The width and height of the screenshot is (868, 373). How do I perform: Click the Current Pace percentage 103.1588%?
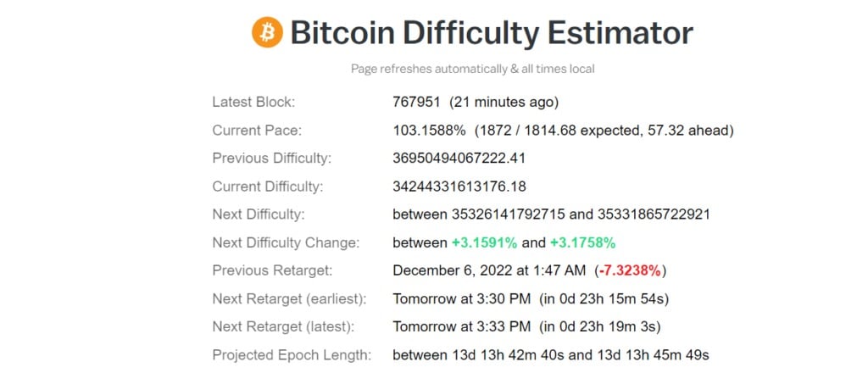429,131
